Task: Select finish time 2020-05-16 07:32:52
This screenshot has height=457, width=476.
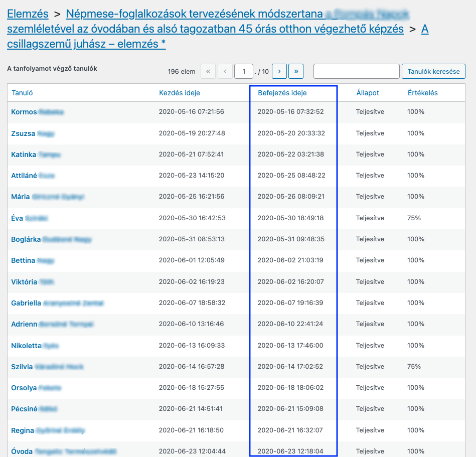Action: coord(290,112)
